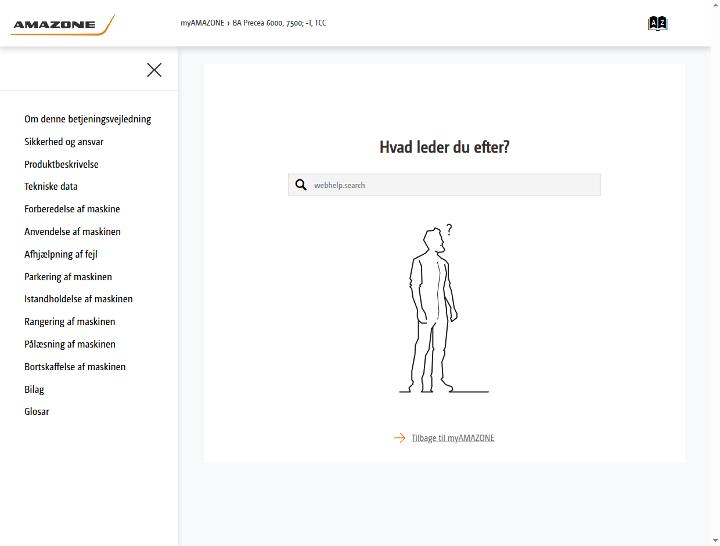Select Produktbeskrivelse in the sidebar
This screenshot has height=546, width=720.
(x=61, y=164)
